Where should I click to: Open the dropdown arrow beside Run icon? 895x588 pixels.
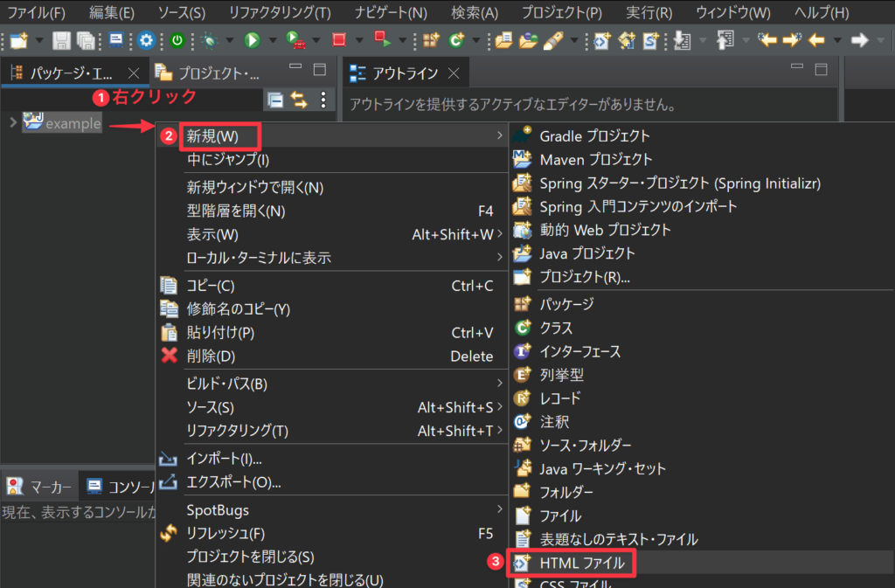271,40
